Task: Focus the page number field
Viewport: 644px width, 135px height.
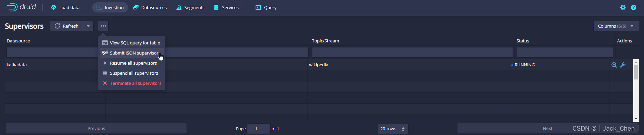Action: point(259,129)
